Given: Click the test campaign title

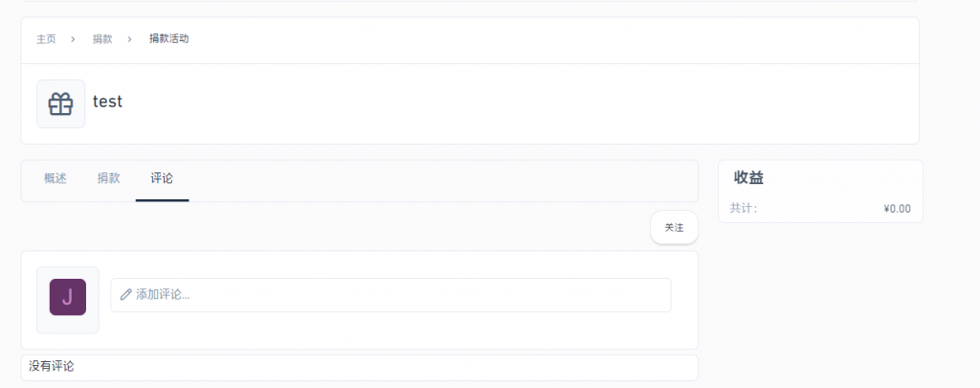Looking at the screenshot, I should [107, 102].
